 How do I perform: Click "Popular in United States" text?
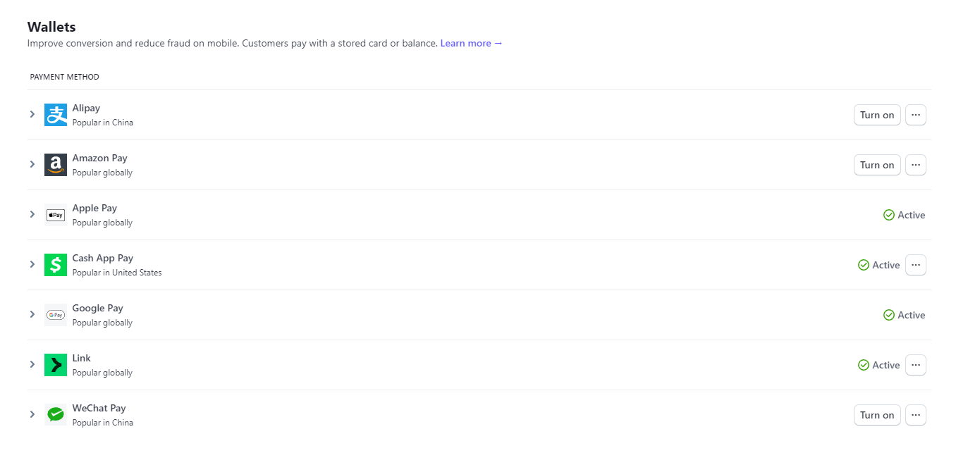coord(117,273)
